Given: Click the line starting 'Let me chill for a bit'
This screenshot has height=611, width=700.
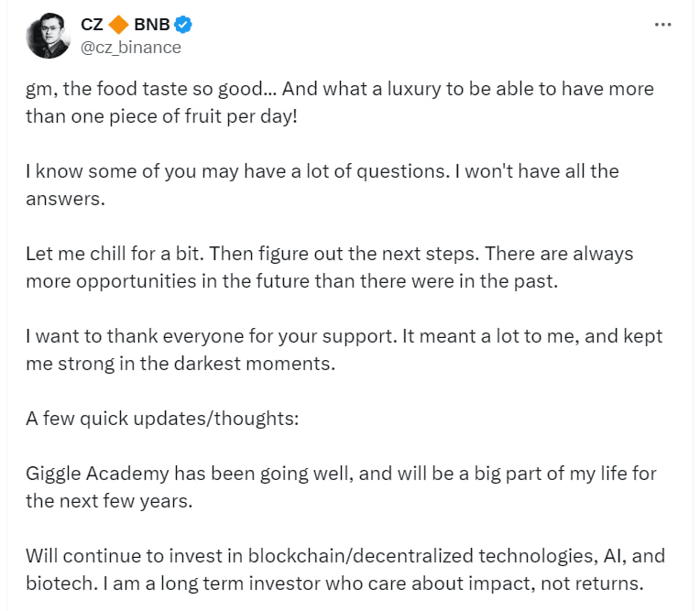Looking at the screenshot, I should pos(330,254).
